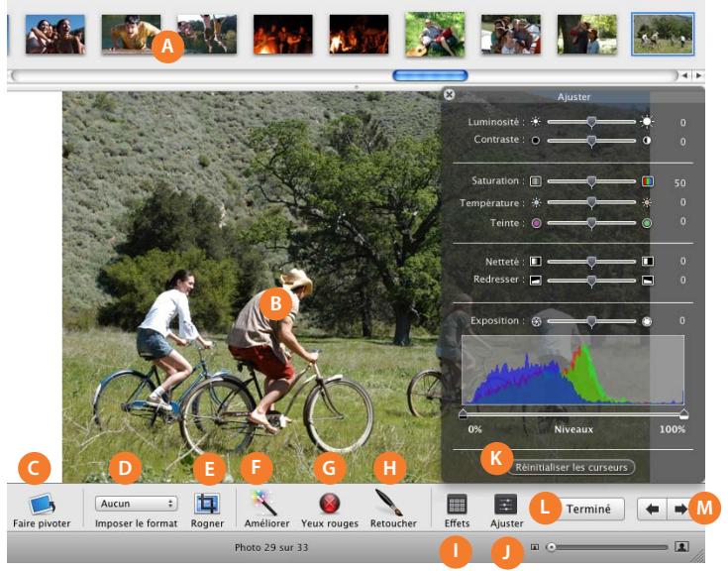
Task: Select the second campfire thumbnail
Action: coord(359,34)
